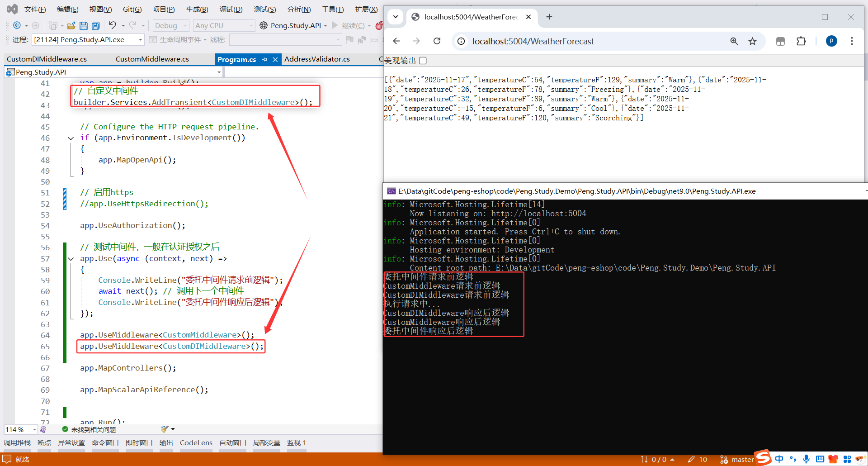The width and height of the screenshot is (868, 466).
Task: Click the site info icon in address bar
Action: (x=461, y=41)
